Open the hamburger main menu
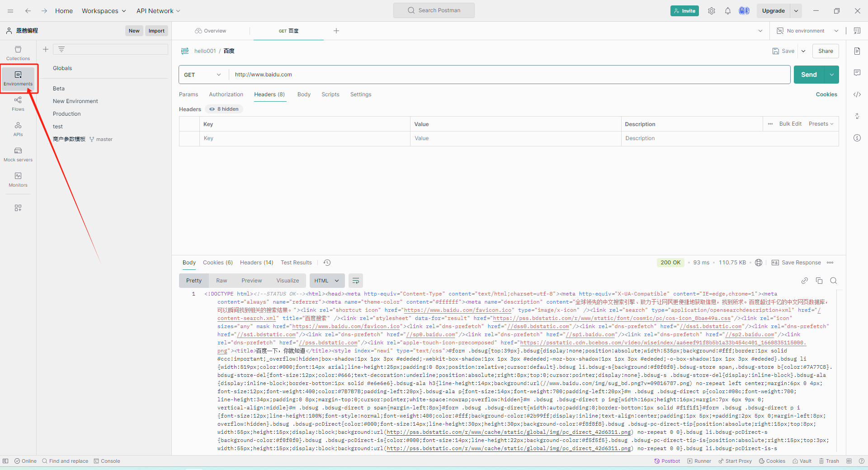Screen dimensions: 868x470 (10, 11)
